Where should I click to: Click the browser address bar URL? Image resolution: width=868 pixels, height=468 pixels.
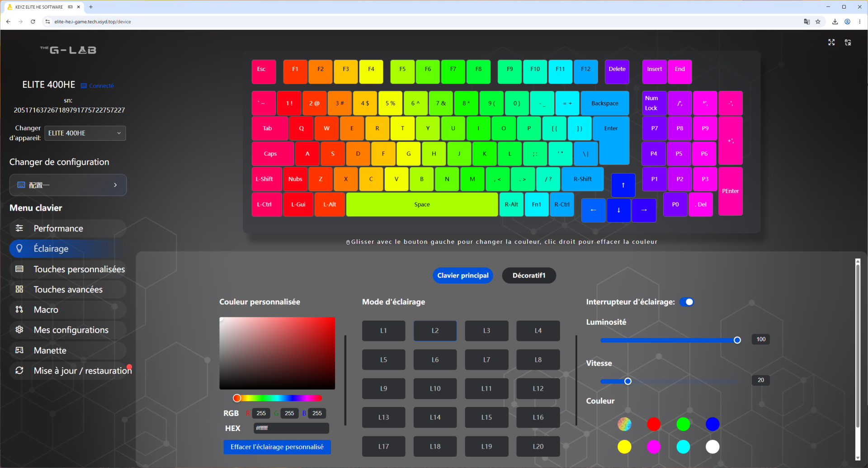coord(93,22)
